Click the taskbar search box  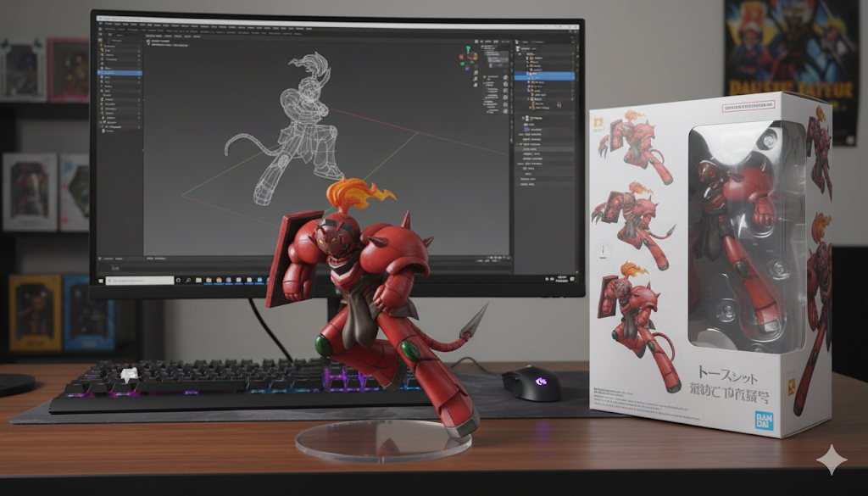point(140,281)
